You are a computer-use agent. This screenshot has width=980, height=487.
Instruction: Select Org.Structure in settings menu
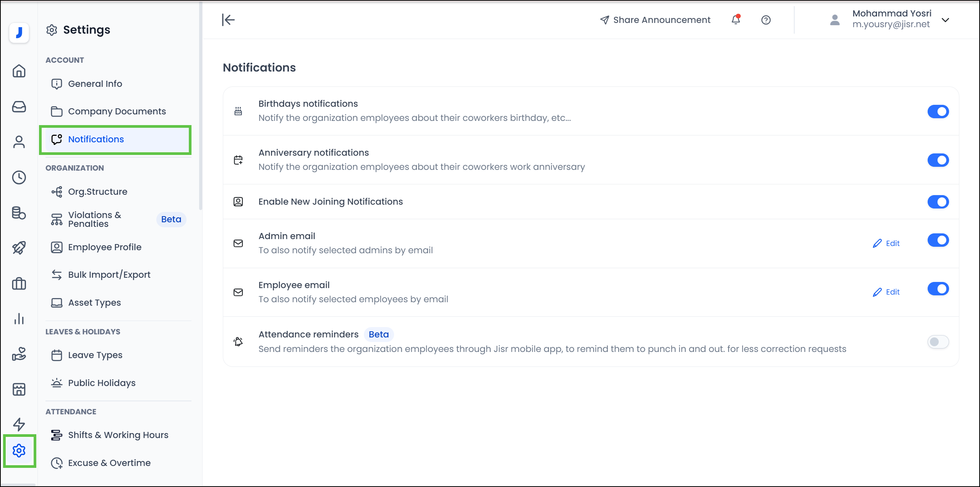click(97, 192)
